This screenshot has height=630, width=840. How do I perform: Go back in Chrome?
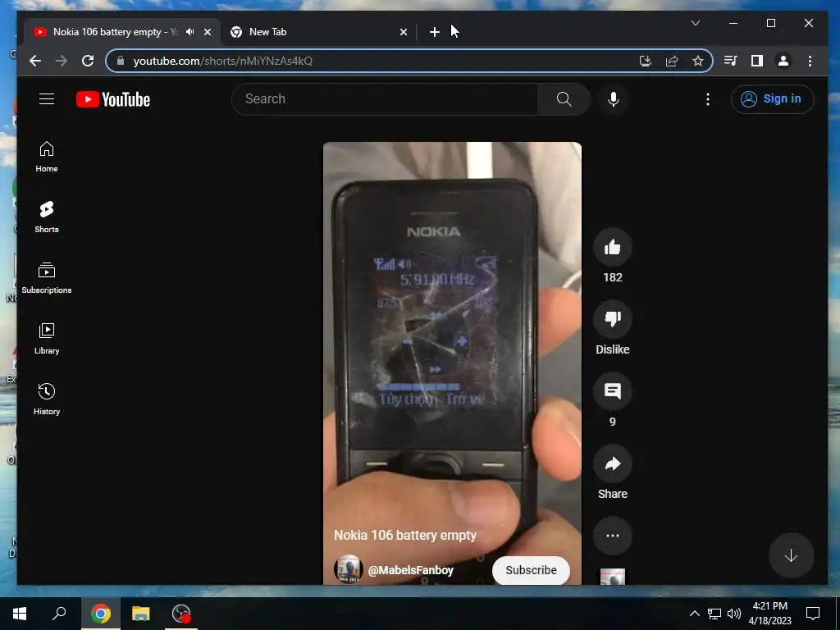pos(35,61)
